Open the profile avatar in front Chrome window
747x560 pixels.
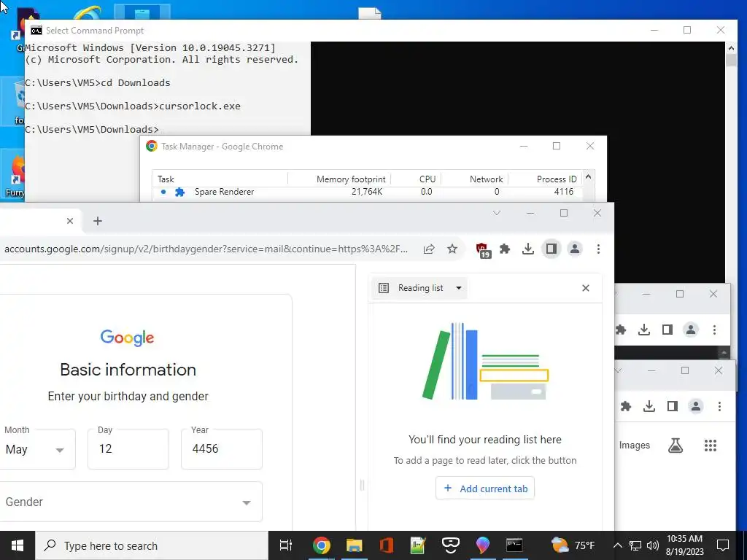click(x=575, y=249)
